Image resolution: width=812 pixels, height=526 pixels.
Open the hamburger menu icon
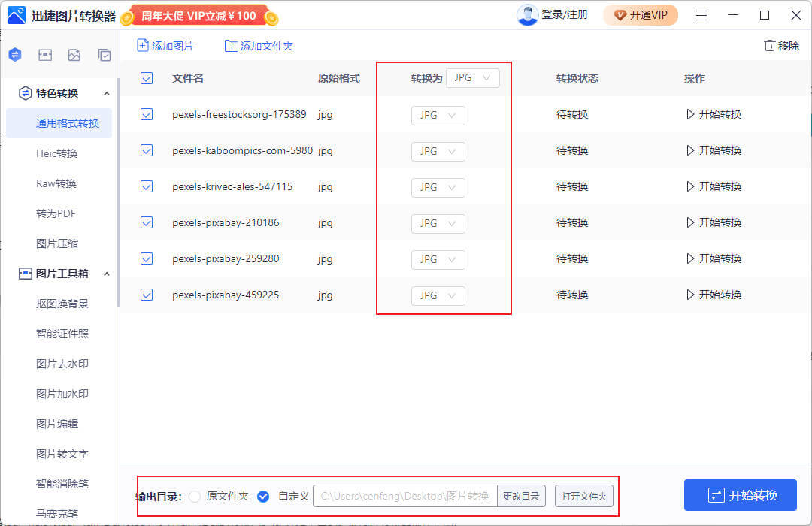click(701, 14)
